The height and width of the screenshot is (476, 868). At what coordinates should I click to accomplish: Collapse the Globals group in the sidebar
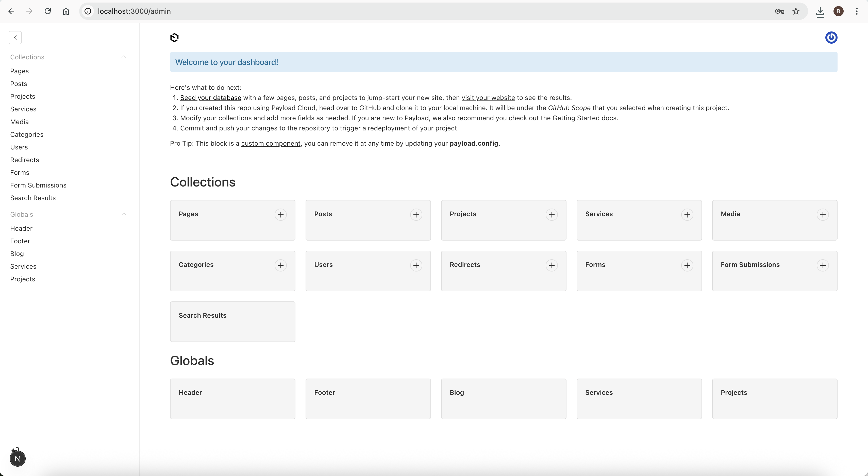(124, 214)
